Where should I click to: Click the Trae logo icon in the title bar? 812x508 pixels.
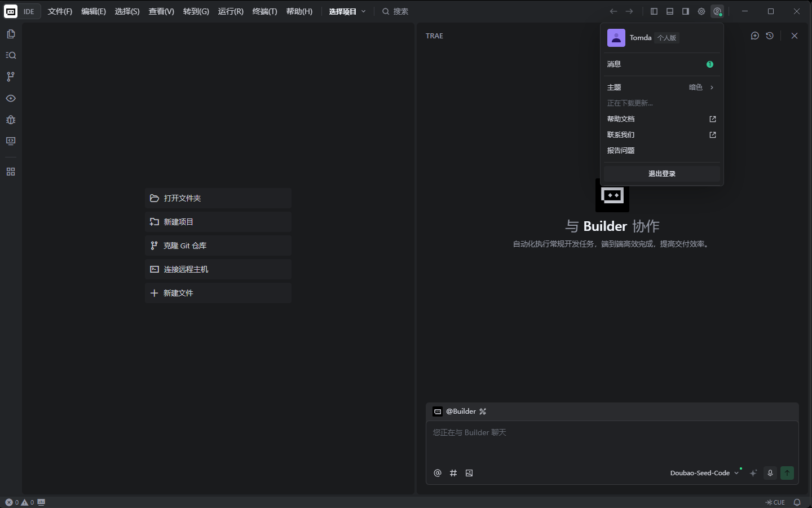(11, 11)
